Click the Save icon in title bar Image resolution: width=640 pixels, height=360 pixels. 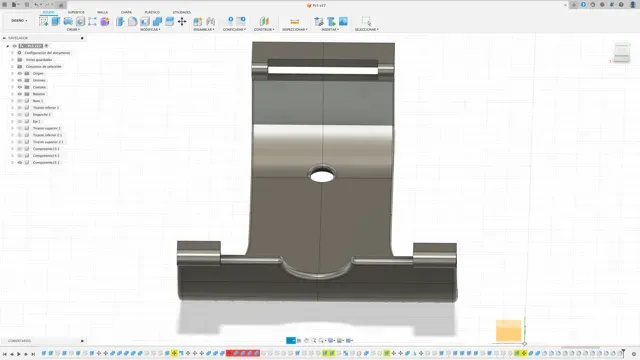27,5
